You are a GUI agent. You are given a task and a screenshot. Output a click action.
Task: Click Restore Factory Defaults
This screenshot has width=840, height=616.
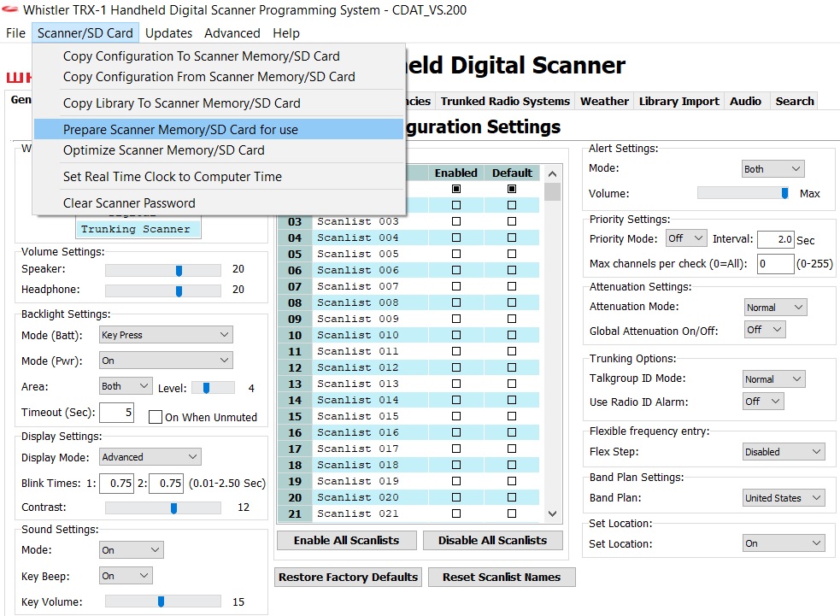[x=348, y=577]
